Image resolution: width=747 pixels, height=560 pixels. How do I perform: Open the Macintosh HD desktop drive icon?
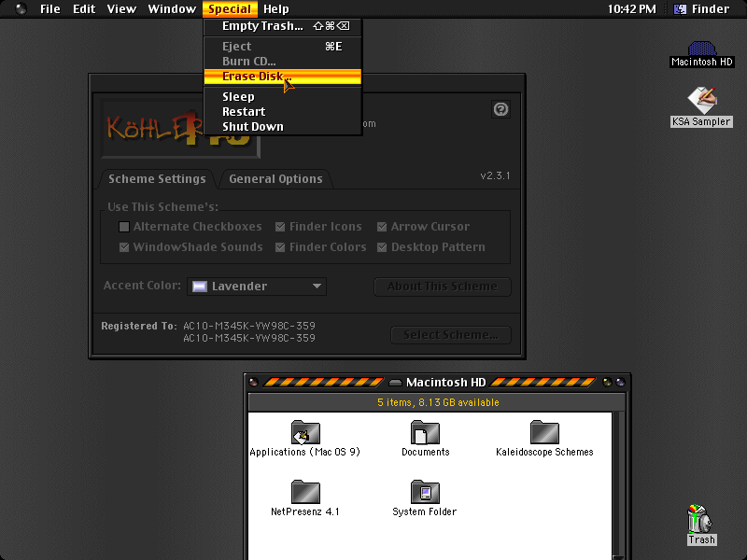click(x=702, y=49)
